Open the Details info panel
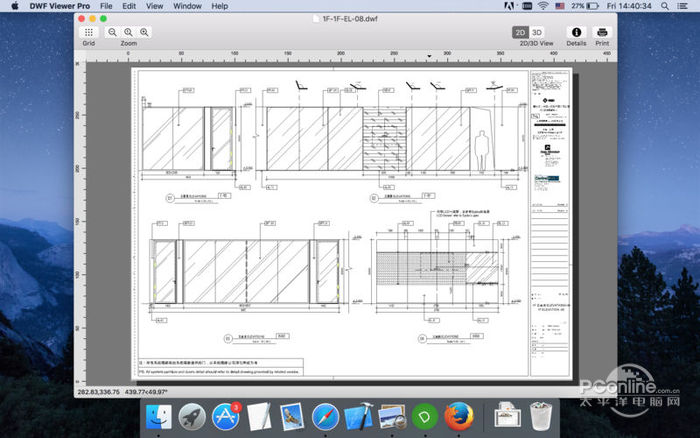This screenshot has width=700, height=438. [x=576, y=32]
